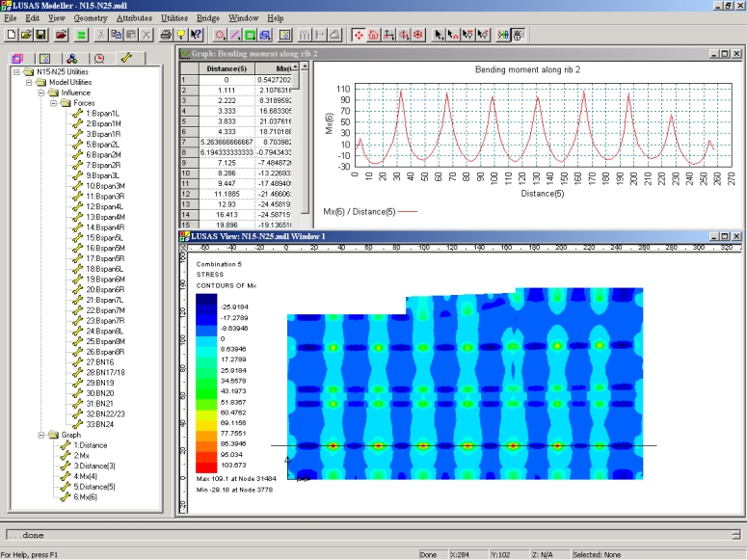
Task: Collapse the Forces folder node
Action: tap(54, 103)
